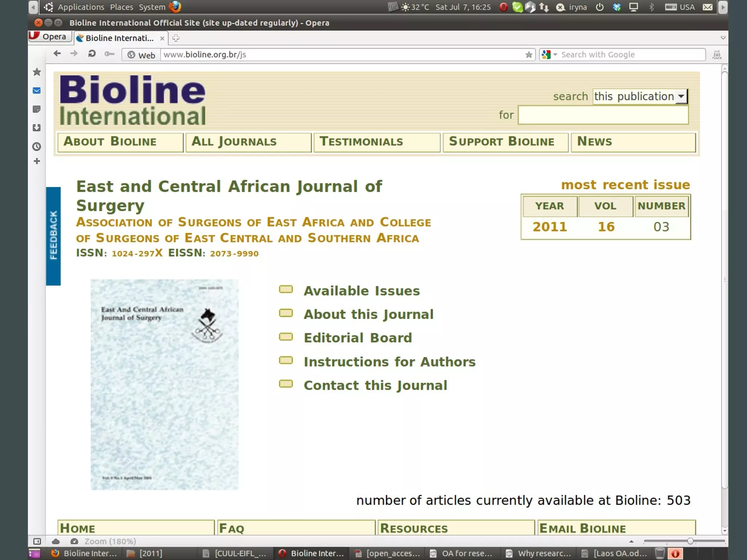Viewport: 747px width, 560px height.
Task: Open the closed tabs dropdown arrow
Action: (723, 38)
